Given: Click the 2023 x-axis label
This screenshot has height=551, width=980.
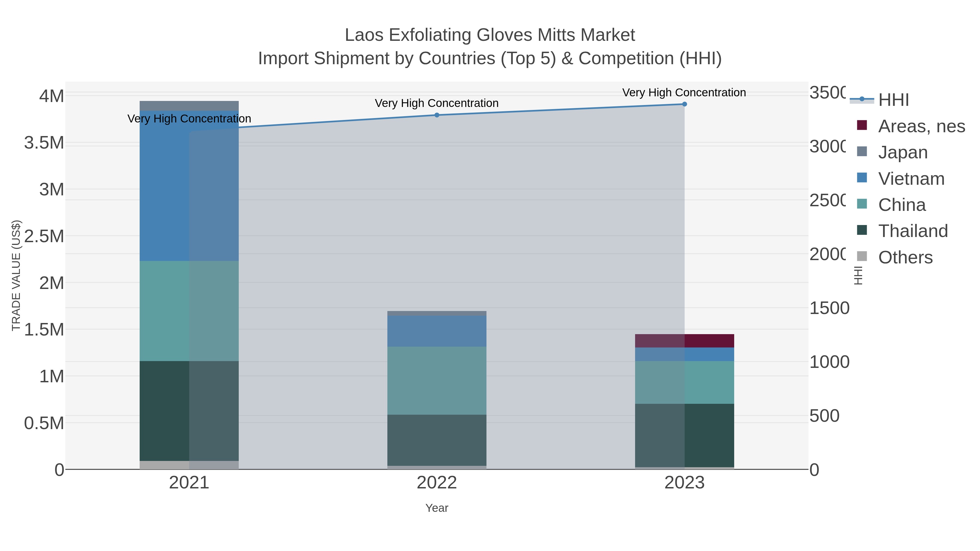Looking at the screenshot, I should click(x=684, y=483).
